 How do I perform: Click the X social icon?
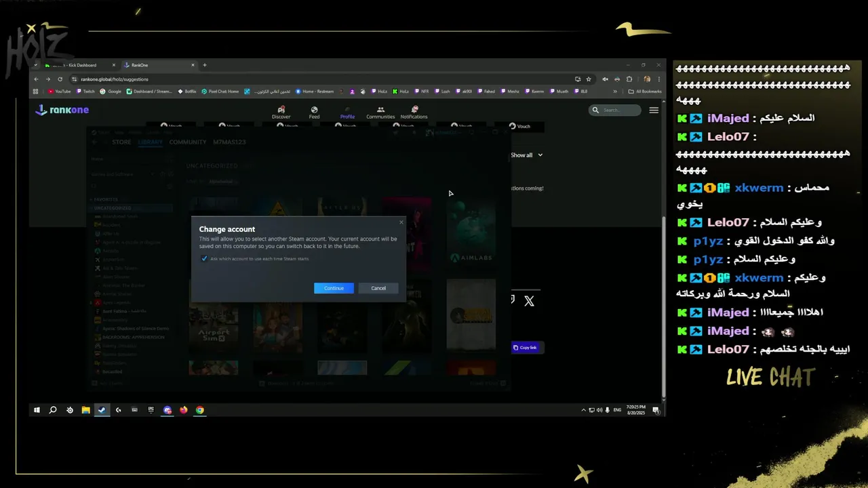[x=529, y=301]
